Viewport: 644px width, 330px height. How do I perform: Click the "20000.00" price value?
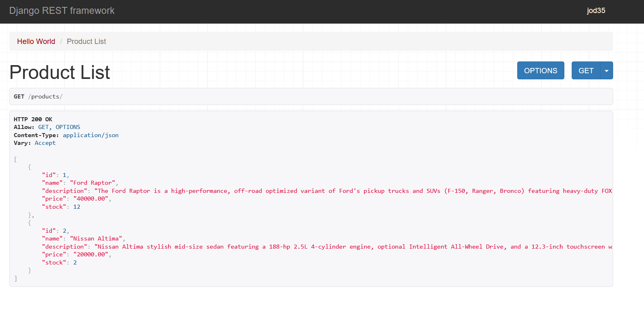[91, 254]
